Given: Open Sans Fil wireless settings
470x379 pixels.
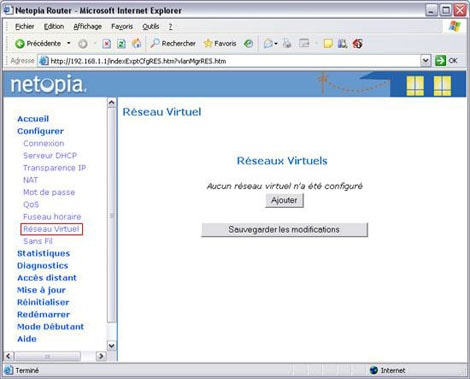Looking at the screenshot, I should (x=38, y=241).
